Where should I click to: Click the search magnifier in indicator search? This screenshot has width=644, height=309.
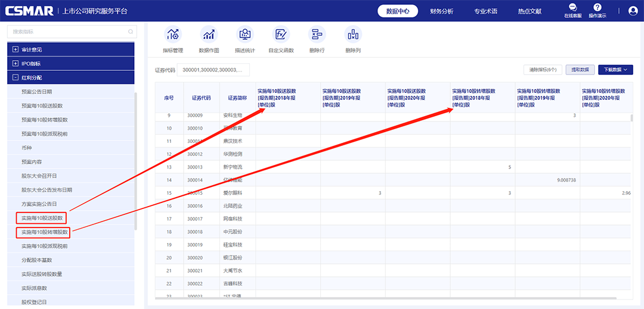(131, 32)
